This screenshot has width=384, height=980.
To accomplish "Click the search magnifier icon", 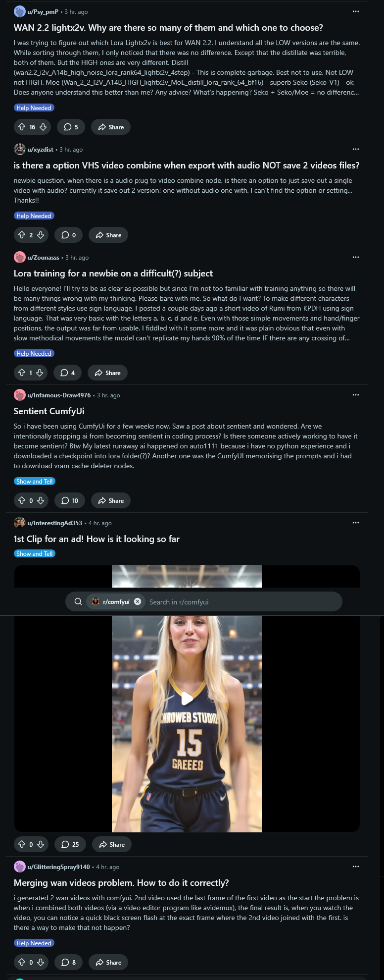I will [x=78, y=602].
